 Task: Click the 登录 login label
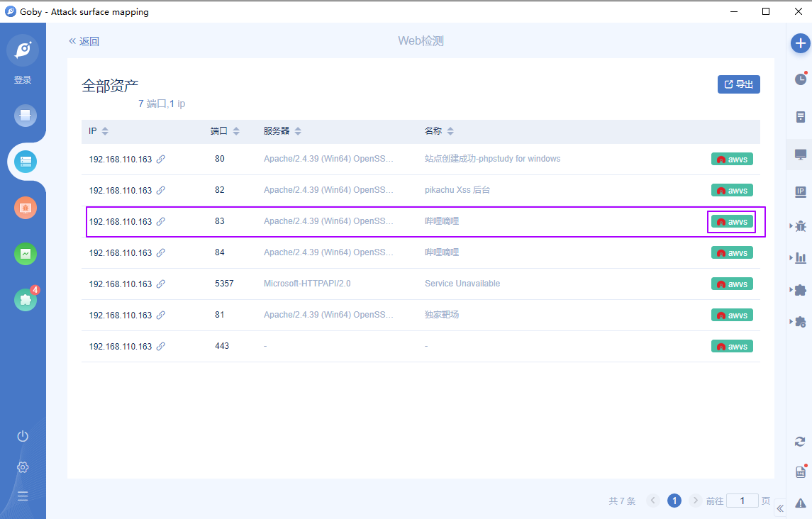pyautogui.click(x=23, y=80)
